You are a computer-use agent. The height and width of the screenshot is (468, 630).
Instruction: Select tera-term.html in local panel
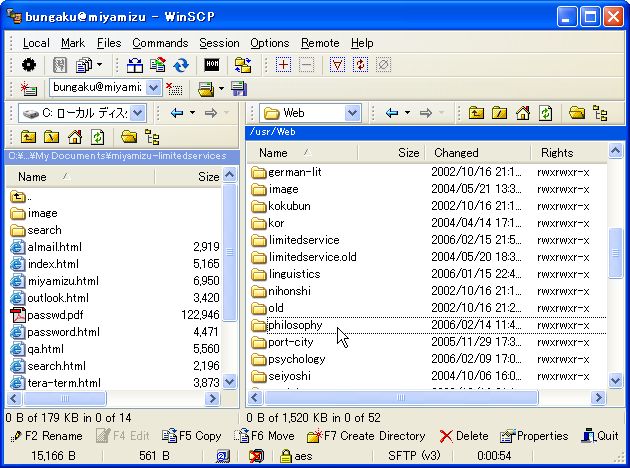click(55, 383)
